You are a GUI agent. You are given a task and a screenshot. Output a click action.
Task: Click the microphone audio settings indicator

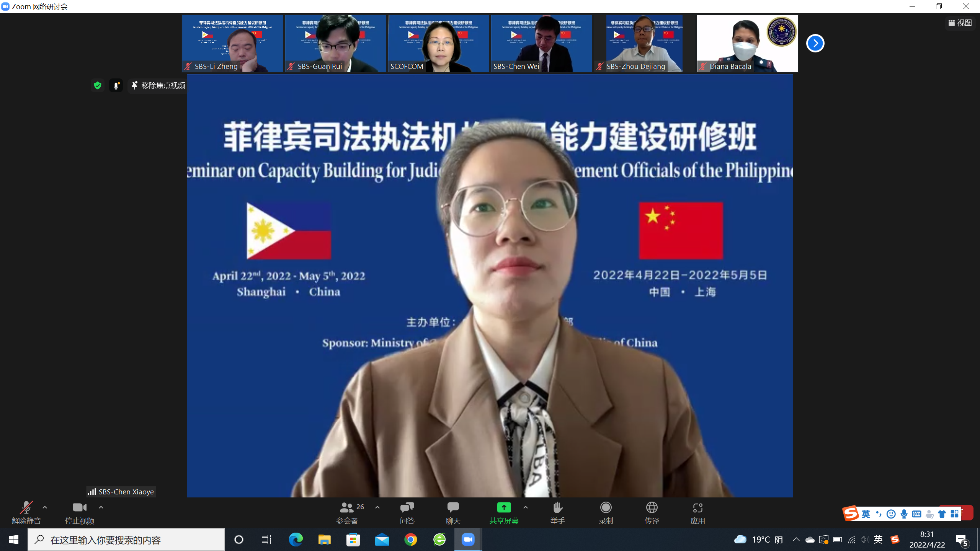[116, 85]
